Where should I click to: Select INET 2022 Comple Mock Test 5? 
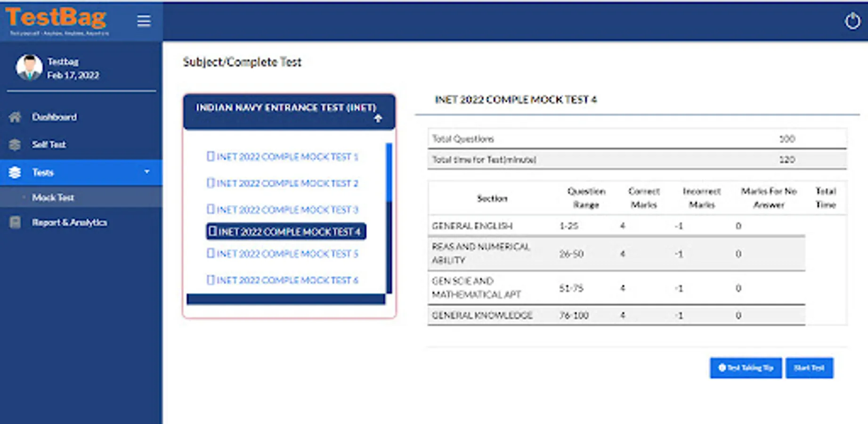287,253
